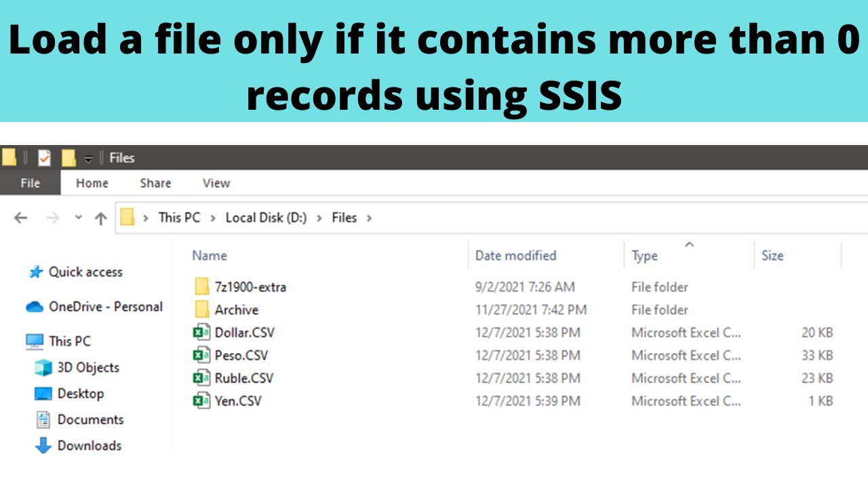Viewport: 868px width, 488px height.
Task: Select Local Disk (D:) in breadcrumb
Action: 266,218
